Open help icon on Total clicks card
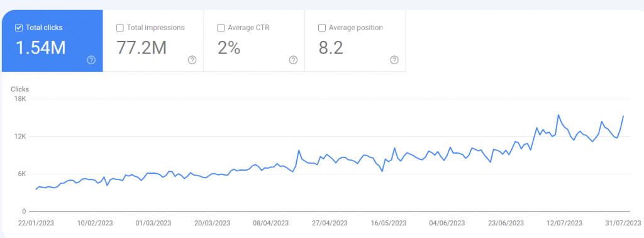 click(91, 60)
